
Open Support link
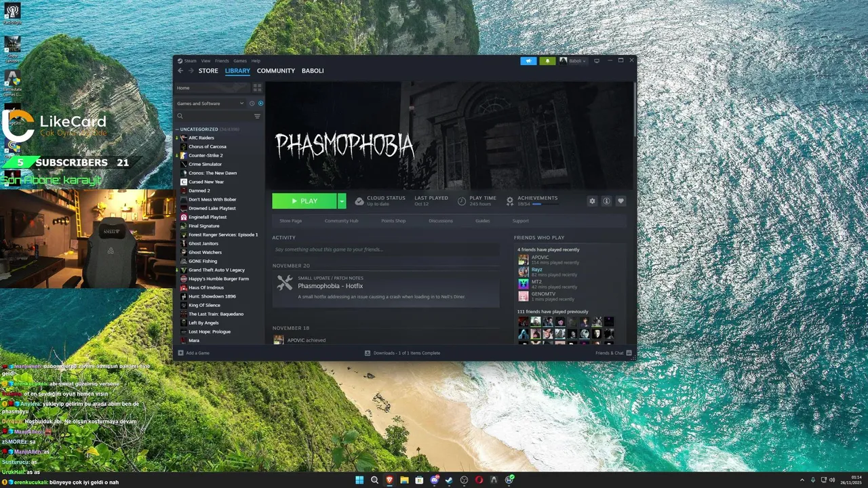pyautogui.click(x=521, y=221)
